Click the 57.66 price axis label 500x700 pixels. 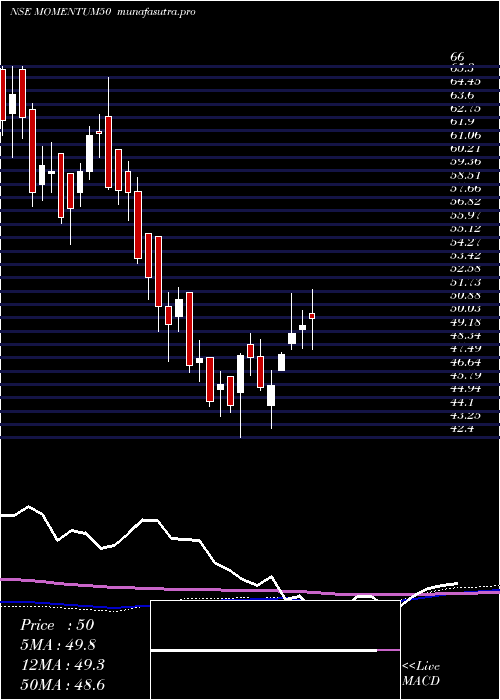[x=465, y=188]
